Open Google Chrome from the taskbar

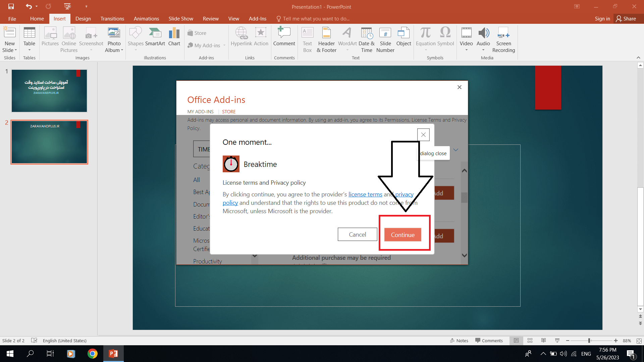point(92,354)
